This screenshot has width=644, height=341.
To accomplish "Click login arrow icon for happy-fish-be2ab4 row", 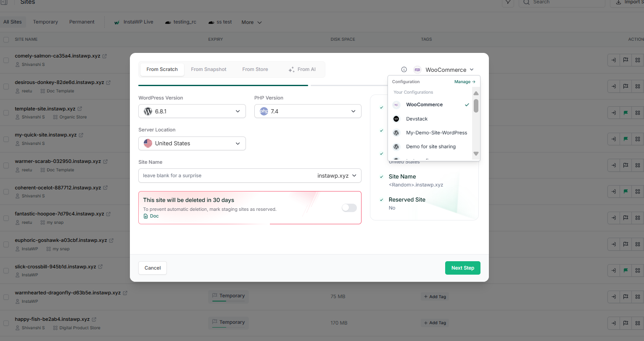I will click(613, 323).
